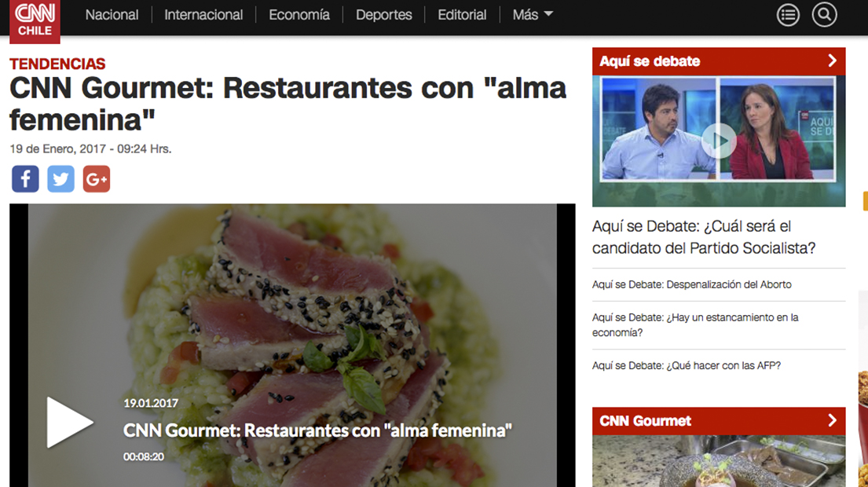This screenshot has height=487, width=868.
Task: Open the Economía menu item
Action: tap(299, 15)
